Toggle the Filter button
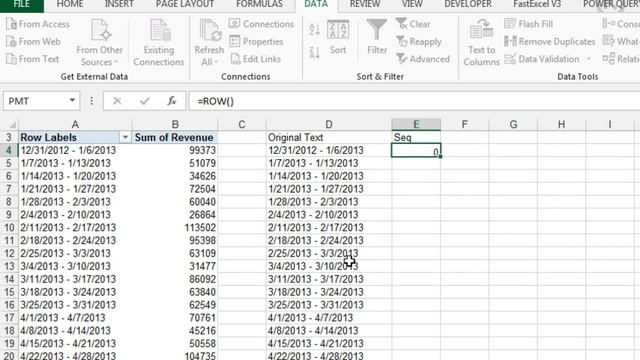 [x=377, y=38]
